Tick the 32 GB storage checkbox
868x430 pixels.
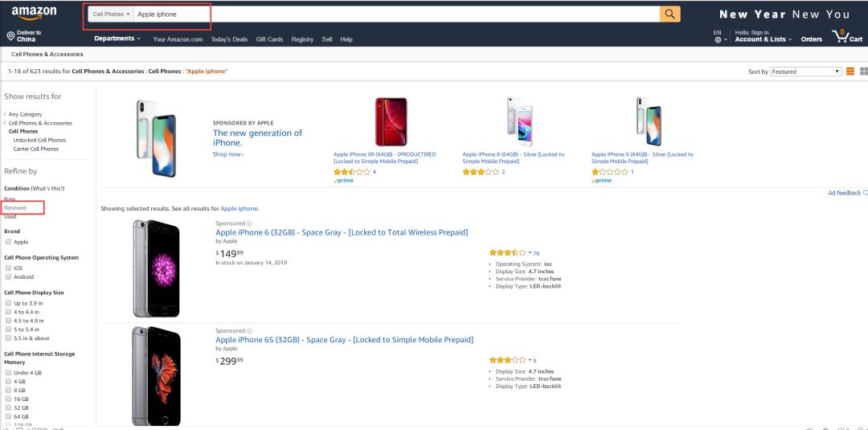[8, 407]
